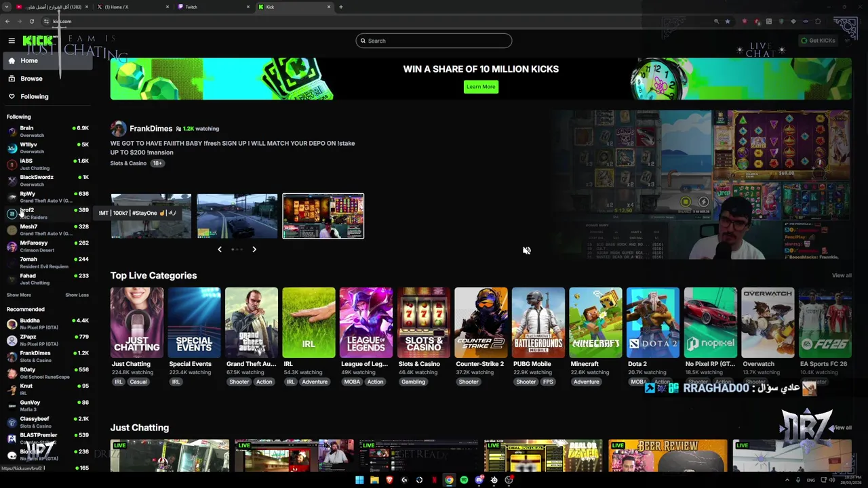The image size is (868, 488).
Task: Open Discord from the taskbar
Action: pos(479,480)
